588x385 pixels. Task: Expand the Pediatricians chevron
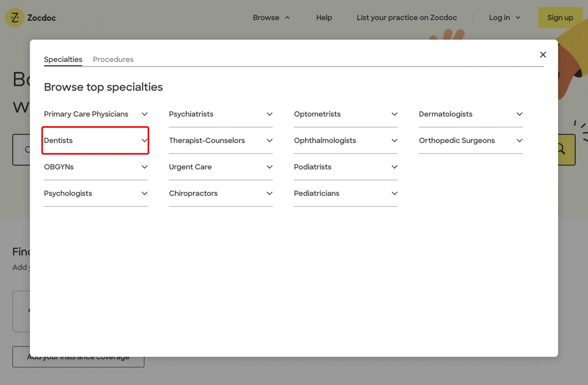(395, 193)
